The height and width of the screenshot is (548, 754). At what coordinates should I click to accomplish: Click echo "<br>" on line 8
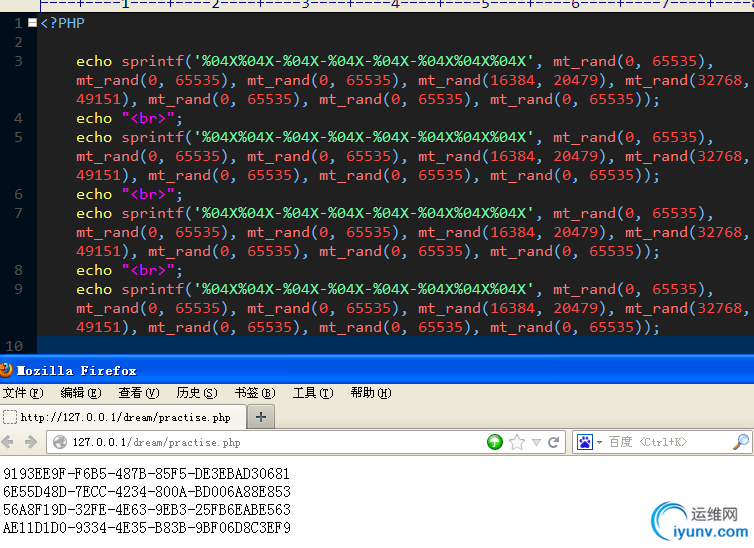[x=129, y=270]
